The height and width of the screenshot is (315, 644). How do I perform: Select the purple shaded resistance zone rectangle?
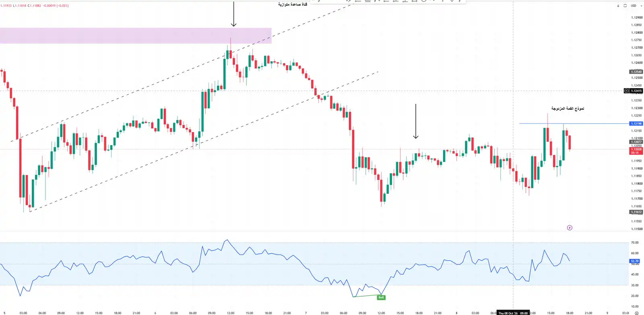136,35
